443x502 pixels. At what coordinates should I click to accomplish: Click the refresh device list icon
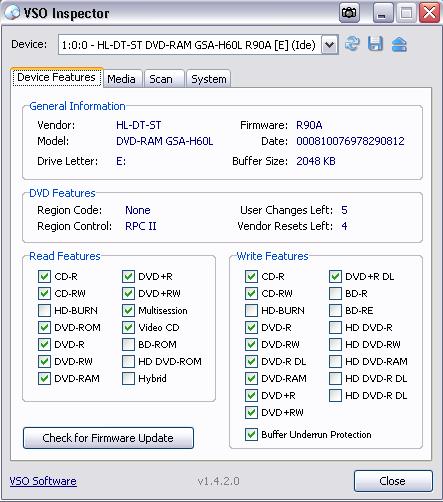352,44
